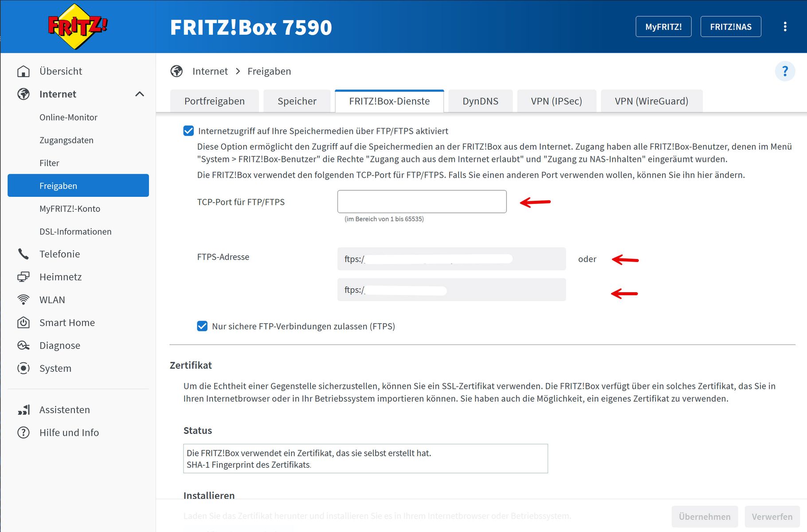Click the FRITZ!Box 7590 title
Image resolution: width=807 pixels, height=532 pixels.
tap(251, 27)
